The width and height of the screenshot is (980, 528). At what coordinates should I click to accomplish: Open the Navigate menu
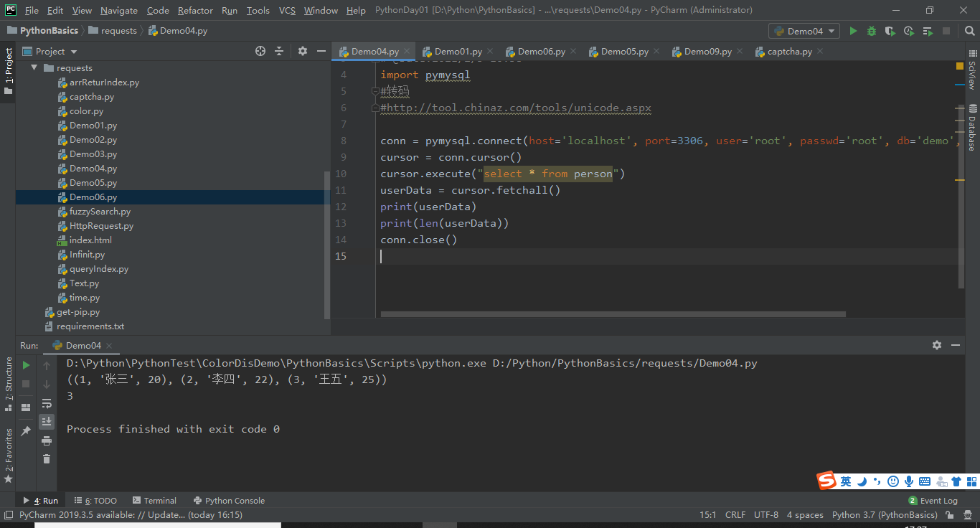click(x=119, y=10)
